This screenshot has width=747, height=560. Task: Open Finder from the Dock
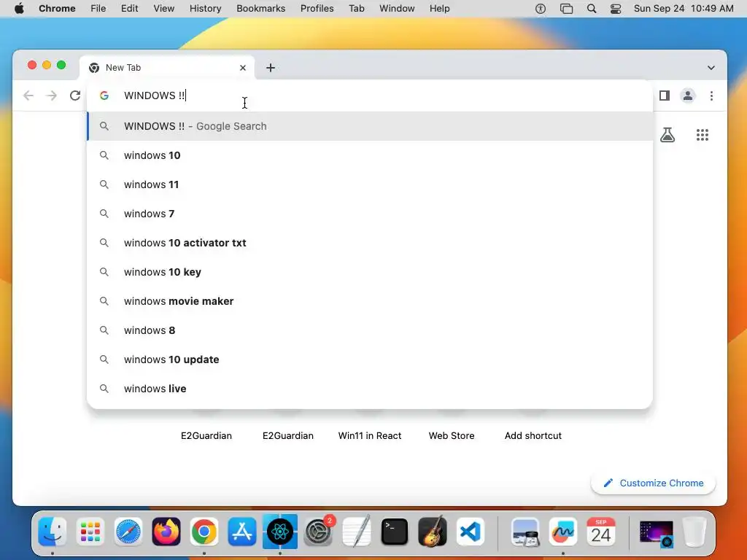point(53,532)
